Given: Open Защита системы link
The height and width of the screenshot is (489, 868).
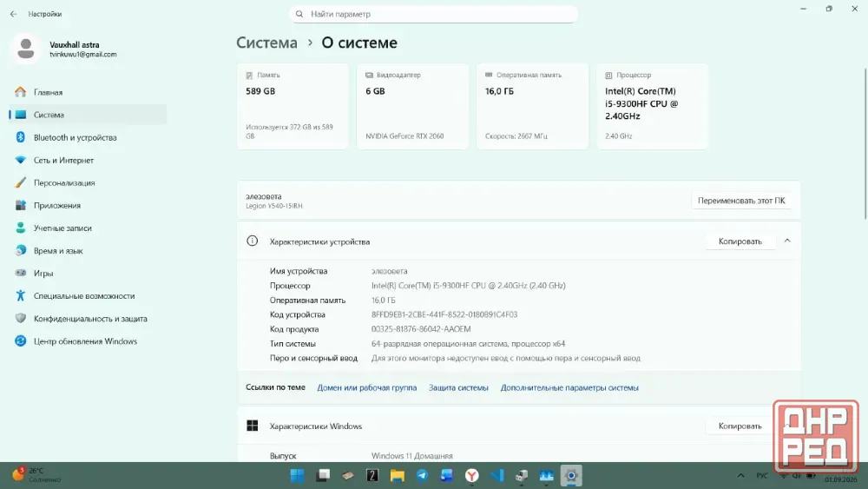Looking at the screenshot, I should [x=458, y=387].
